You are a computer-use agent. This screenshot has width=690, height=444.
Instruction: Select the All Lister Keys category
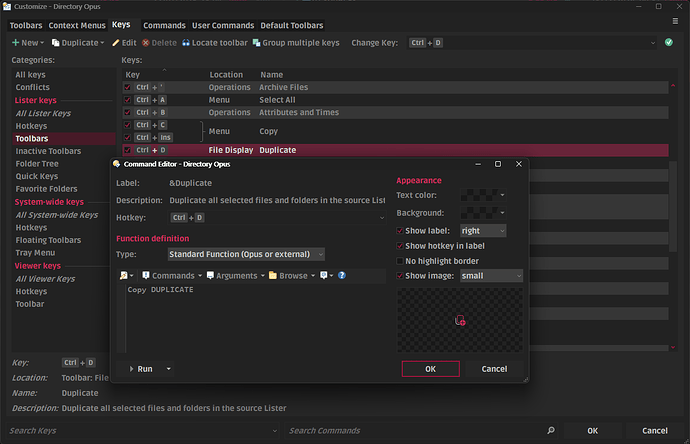point(43,113)
